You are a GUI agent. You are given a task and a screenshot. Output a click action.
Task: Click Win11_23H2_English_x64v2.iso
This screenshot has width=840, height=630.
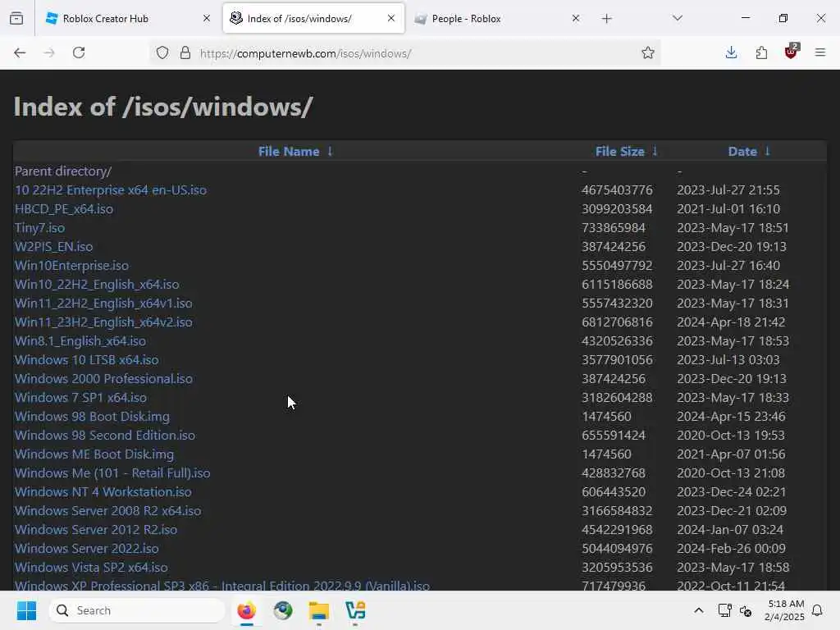click(103, 322)
